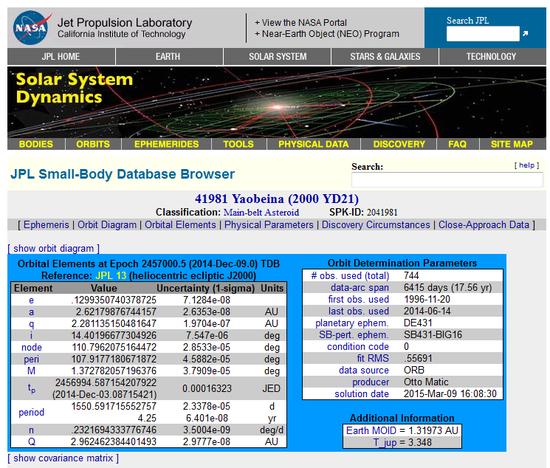Open the SITE MAP menu item

[x=512, y=144]
